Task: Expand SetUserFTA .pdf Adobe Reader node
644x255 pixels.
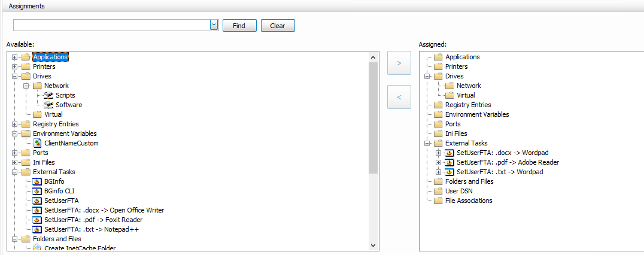Action: 439,162
